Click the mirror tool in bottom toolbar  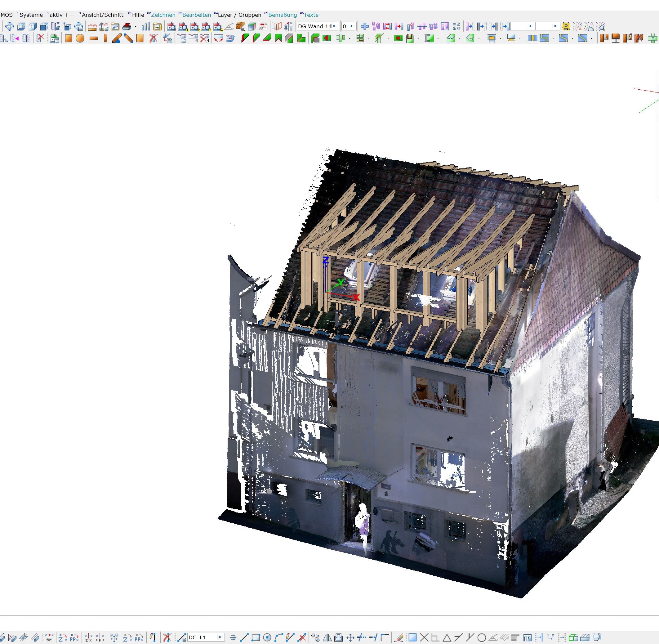[x=327, y=637]
